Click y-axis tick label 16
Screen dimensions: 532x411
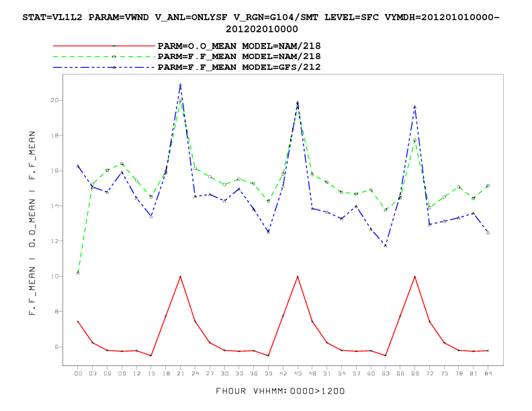tap(54, 171)
